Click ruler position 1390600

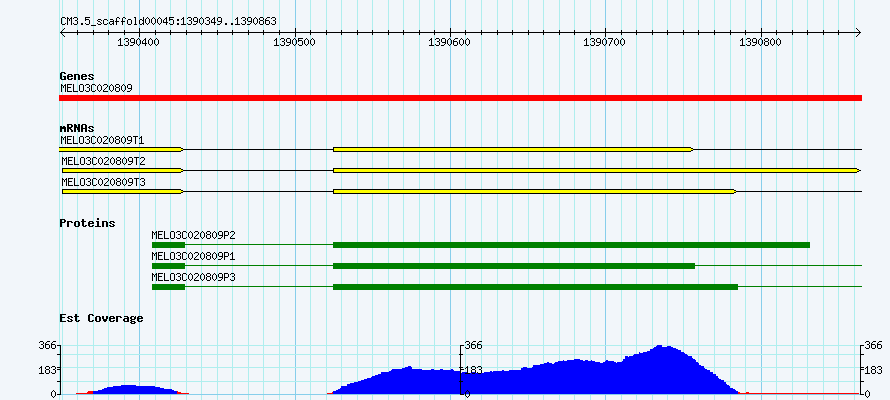coord(450,42)
